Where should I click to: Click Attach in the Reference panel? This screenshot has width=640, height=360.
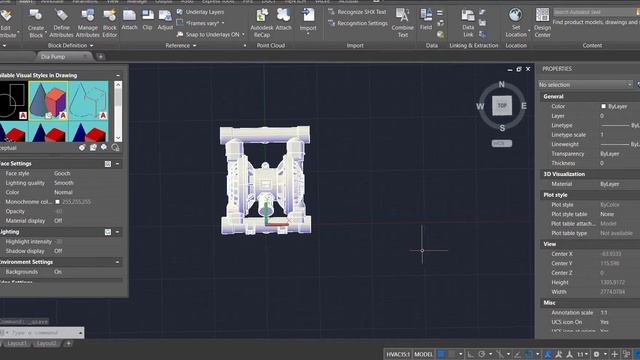129,20
